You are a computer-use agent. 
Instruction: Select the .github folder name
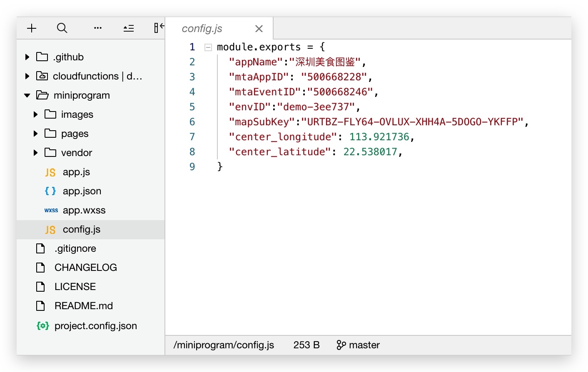68,57
